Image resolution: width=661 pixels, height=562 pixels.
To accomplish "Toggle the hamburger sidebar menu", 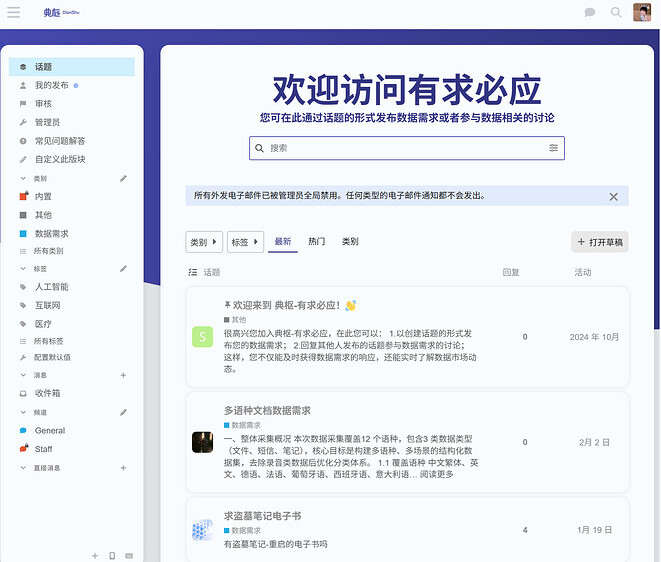I will pos(13,13).
